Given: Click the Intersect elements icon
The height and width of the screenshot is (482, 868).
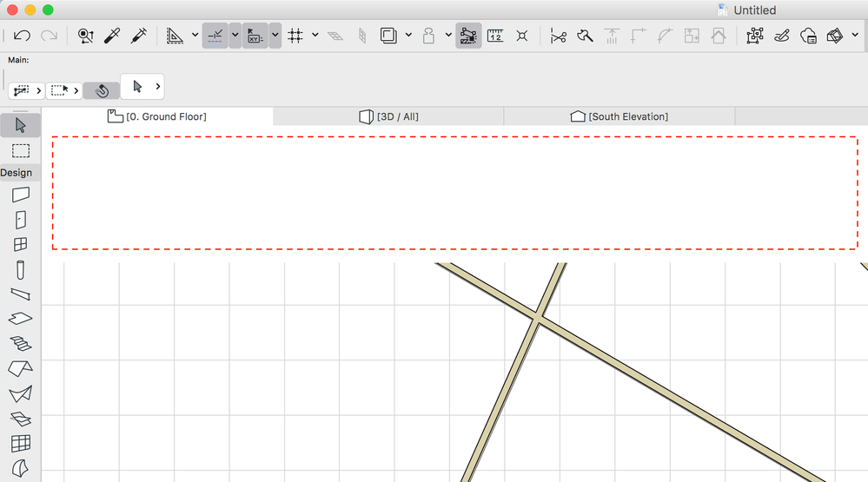Looking at the screenshot, I should point(522,36).
